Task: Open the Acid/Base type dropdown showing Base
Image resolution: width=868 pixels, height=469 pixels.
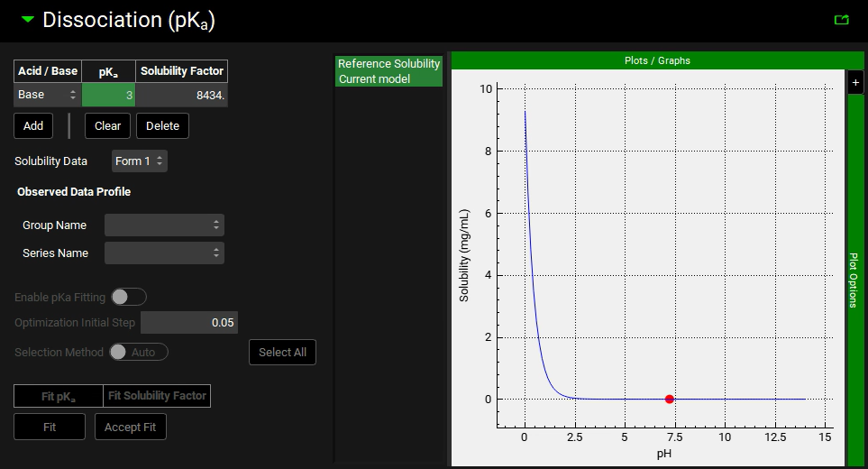Action: (x=48, y=95)
